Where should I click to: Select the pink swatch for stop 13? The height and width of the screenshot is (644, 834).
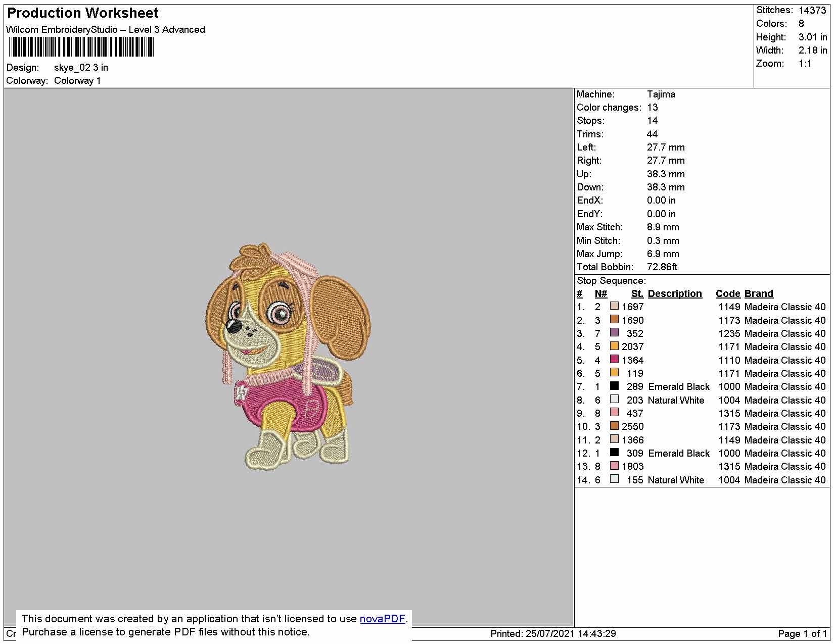(614, 466)
